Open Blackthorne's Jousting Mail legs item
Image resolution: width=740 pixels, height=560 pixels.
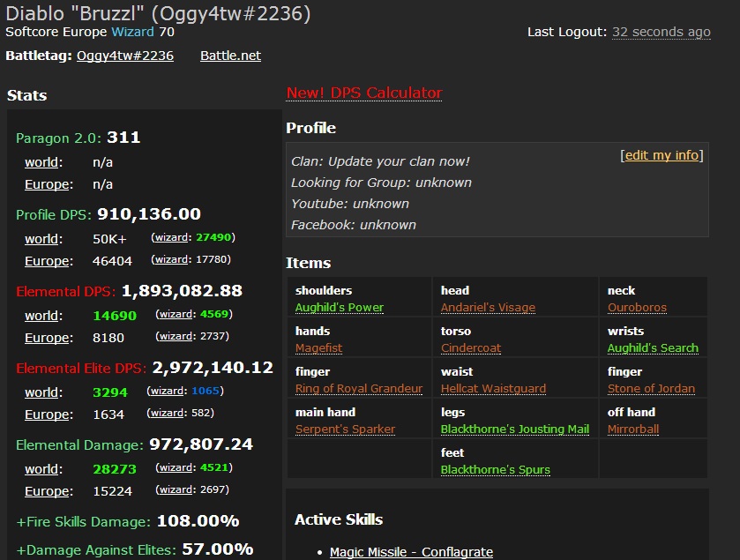coord(515,429)
